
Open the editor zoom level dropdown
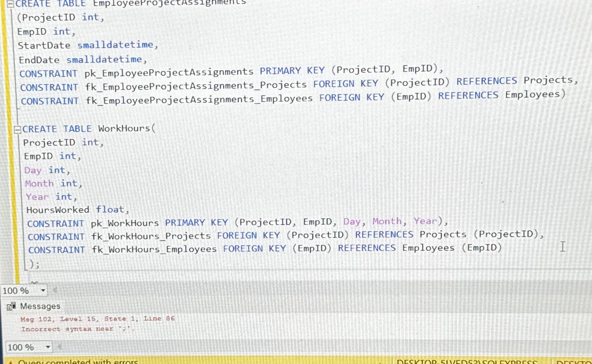coord(44,290)
